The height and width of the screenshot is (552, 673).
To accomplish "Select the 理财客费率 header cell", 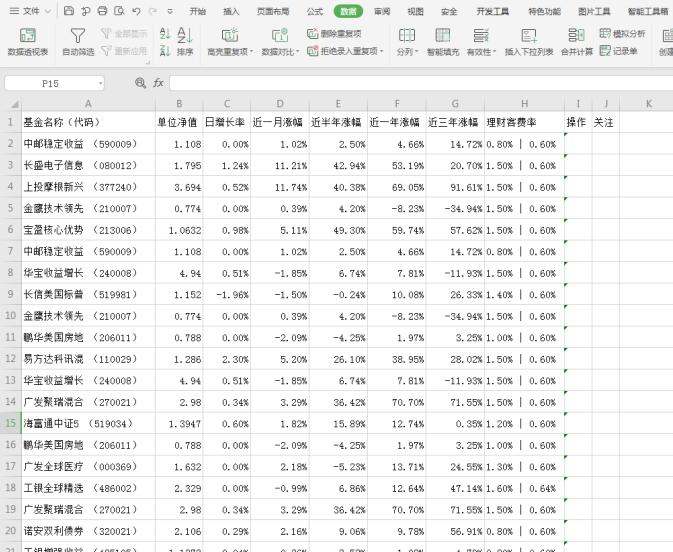I will (x=524, y=122).
